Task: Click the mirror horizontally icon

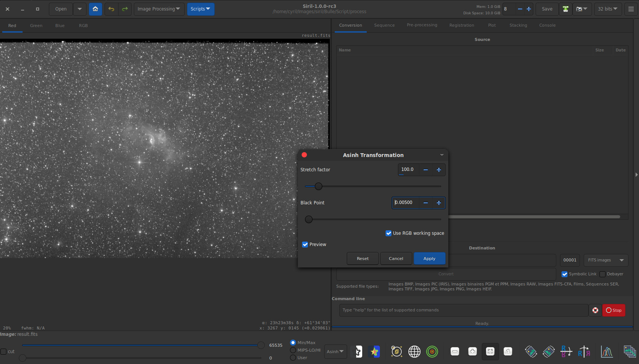Action: point(584,352)
